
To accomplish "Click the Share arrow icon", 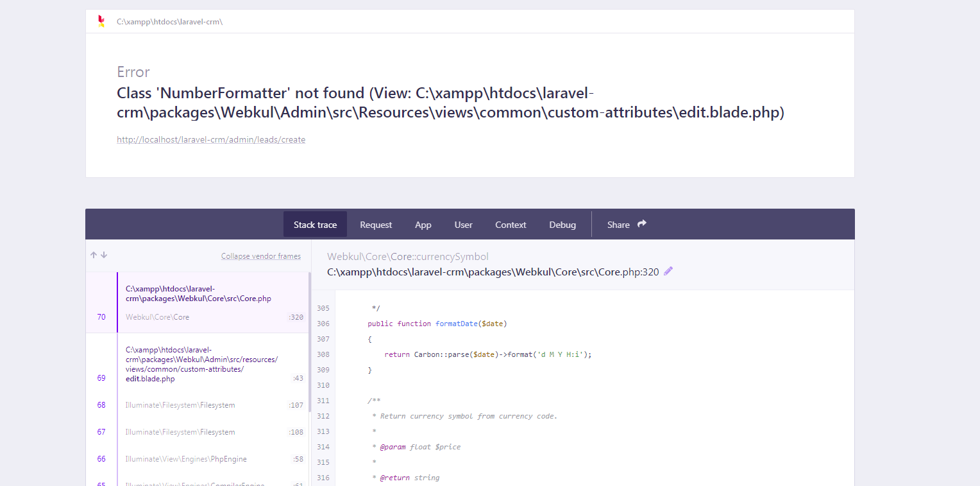I will click(642, 224).
